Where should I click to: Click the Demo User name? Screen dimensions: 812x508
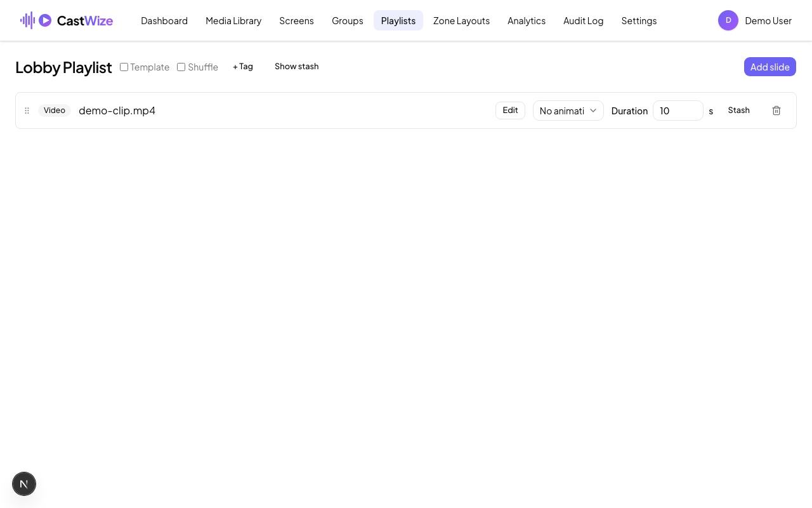[x=768, y=20]
